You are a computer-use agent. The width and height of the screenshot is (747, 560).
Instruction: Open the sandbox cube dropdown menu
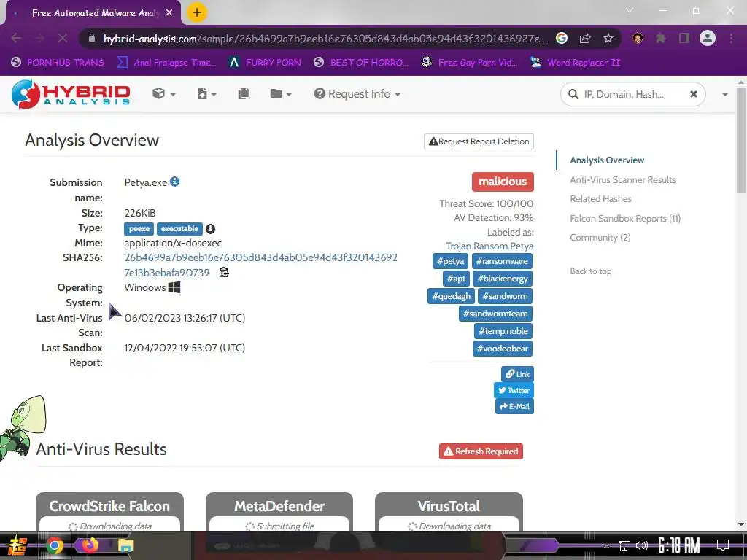tap(163, 94)
